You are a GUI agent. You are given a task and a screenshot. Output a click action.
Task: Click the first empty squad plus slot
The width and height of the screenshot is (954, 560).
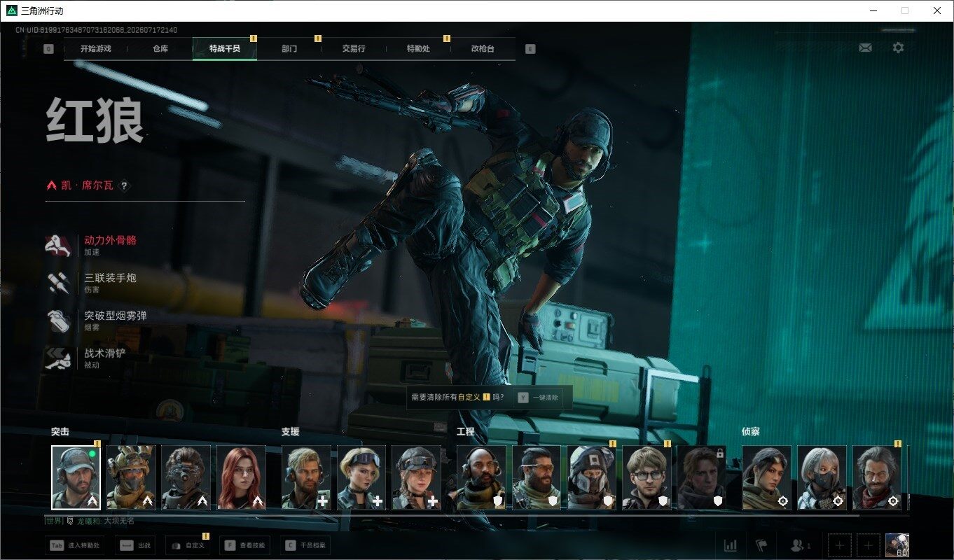click(840, 545)
